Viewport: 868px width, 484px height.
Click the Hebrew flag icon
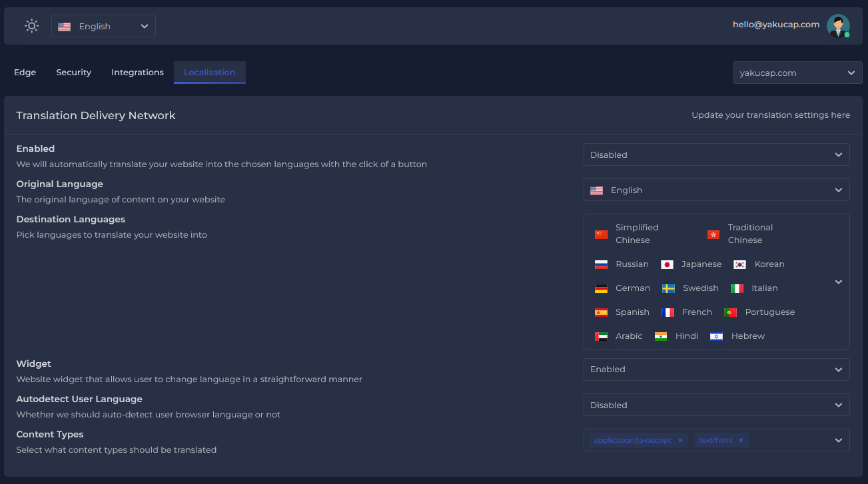[x=716, y=336]
